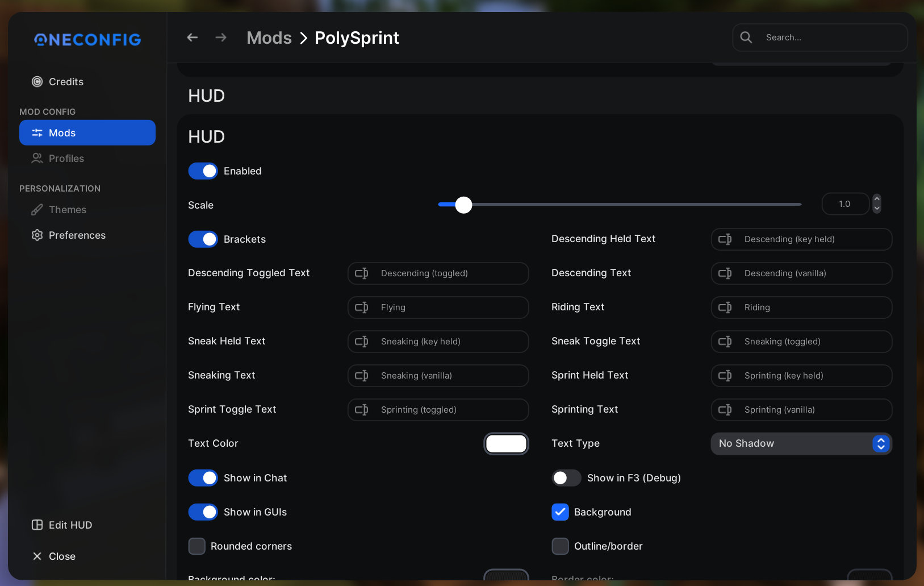Click the Riding text input field
The width and height of the screenshot is (924, 586).
coord(801,307)
